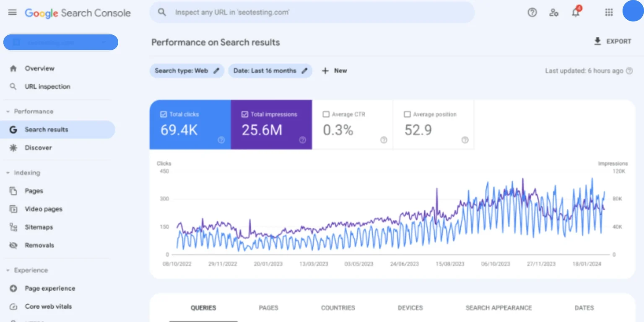Switch to the Countries tab

coord(338,308)
